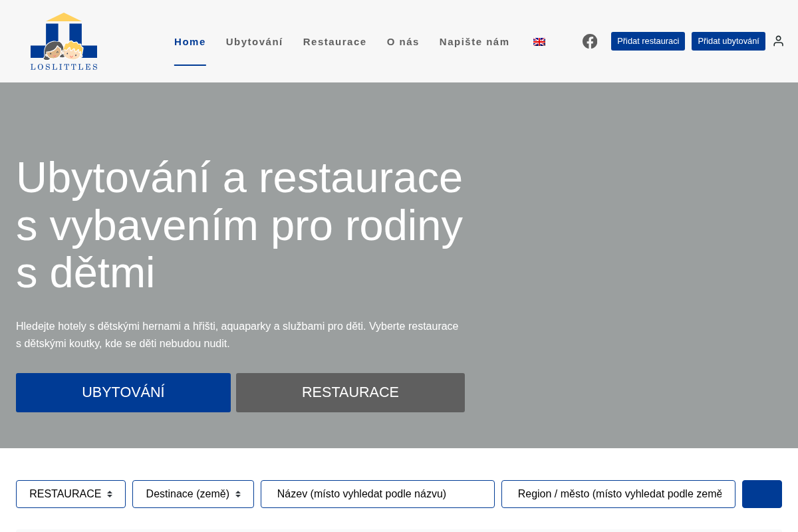Focus the Název search input field
The width and height of the screenshot is (798, 532).
(x=378, y=494)
